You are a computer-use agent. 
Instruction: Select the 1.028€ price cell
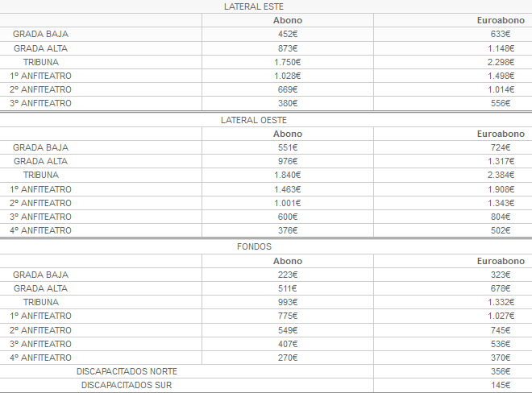click(288, 76)
